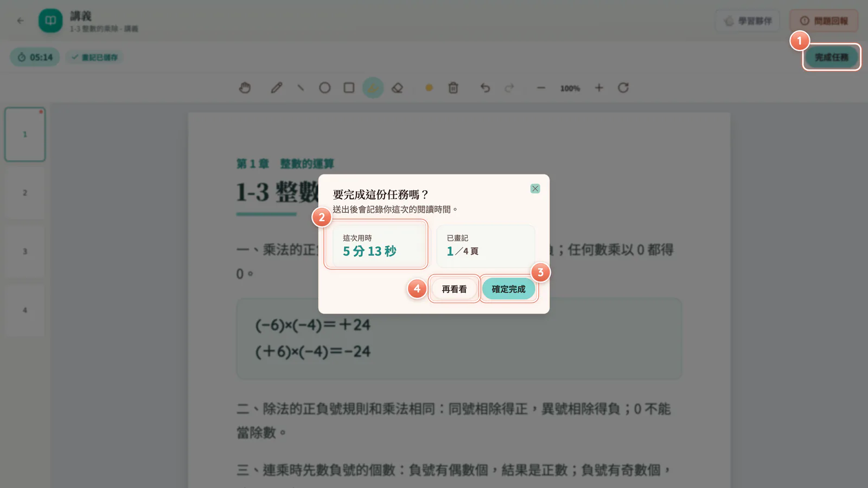Screen dimensions: 868x488
Task: Select the straight line tool
Action: pyautogui.click(x=301, y=88)
